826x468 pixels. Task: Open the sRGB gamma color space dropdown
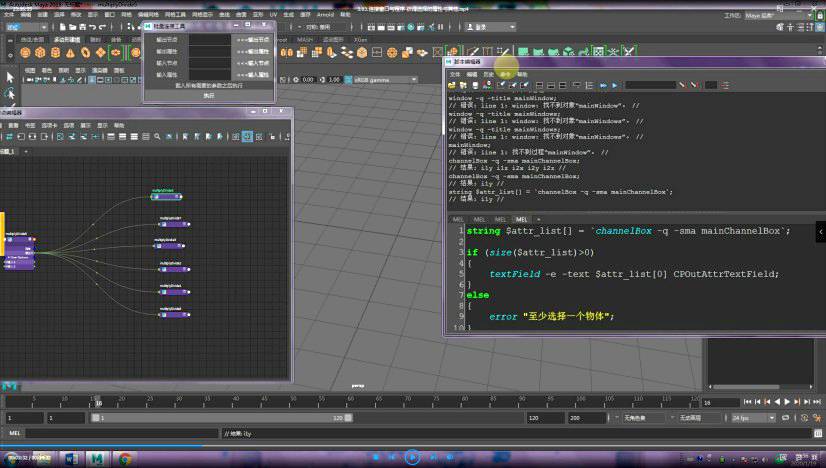pos(386,80)
